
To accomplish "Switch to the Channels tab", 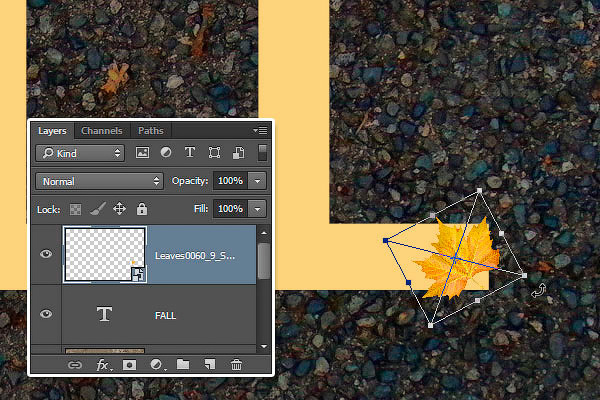I will (102, 131).
